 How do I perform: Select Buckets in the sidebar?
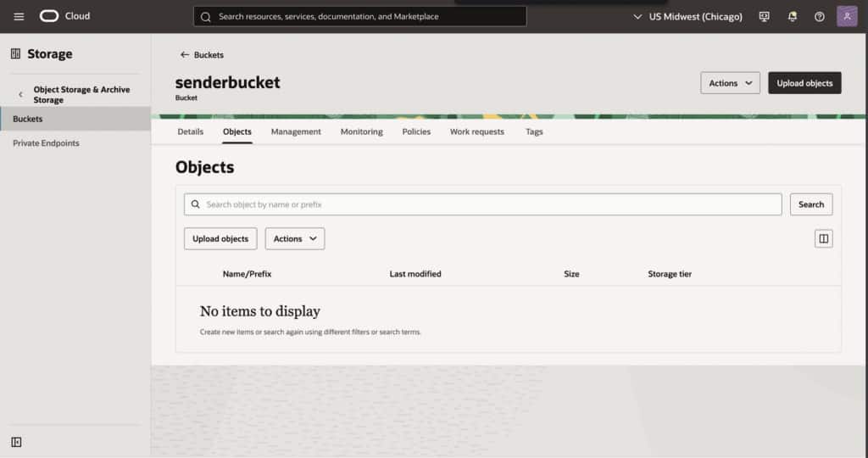coord(75,119)
